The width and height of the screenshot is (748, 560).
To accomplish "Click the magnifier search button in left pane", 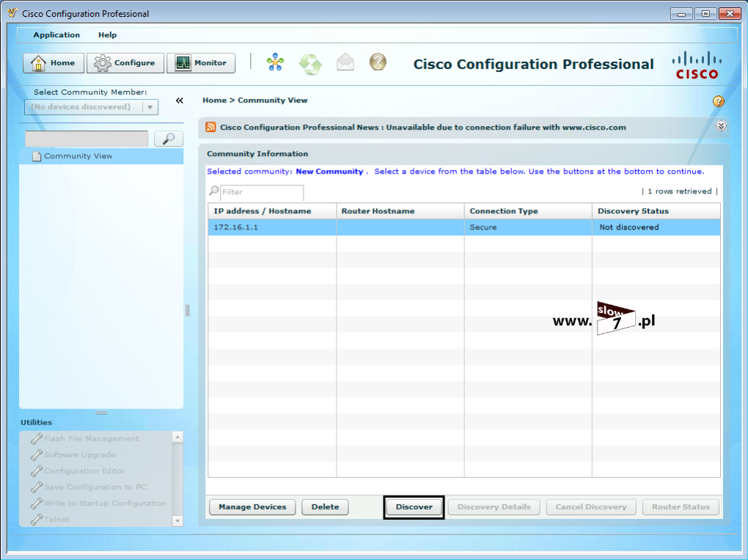I will pyautogui.click(x=169, y=139).
